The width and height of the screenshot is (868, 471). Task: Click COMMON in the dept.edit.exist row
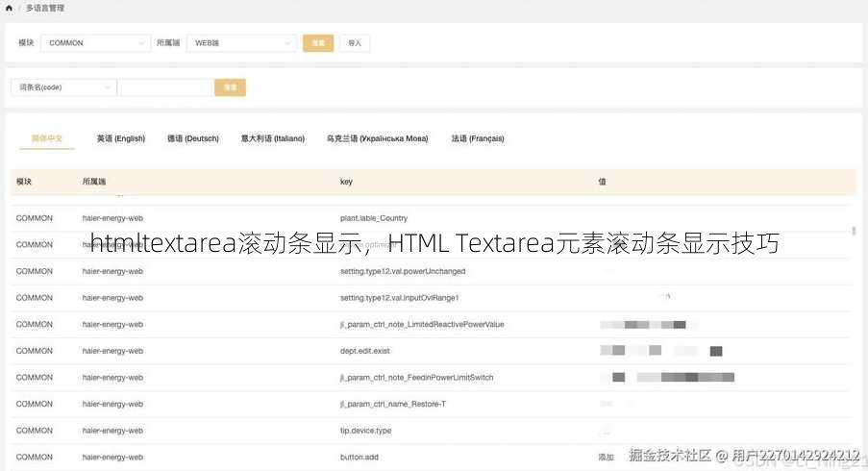tap(35, 351)
